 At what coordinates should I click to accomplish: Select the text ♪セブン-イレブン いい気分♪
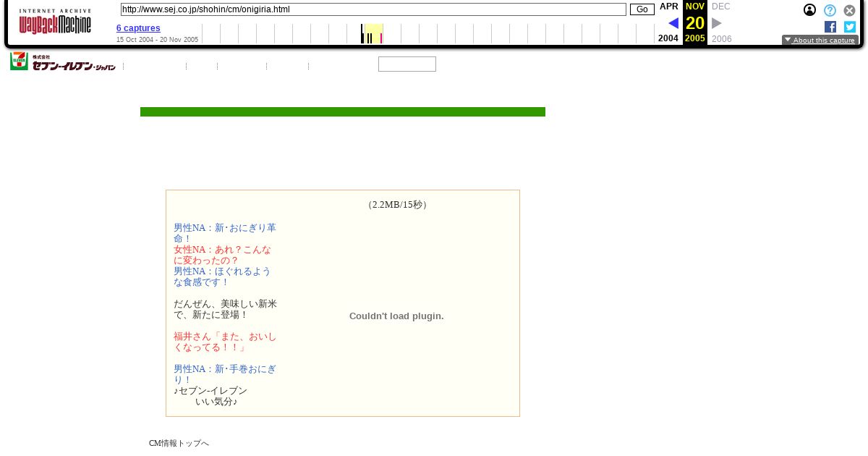click(x=210, y=396)
